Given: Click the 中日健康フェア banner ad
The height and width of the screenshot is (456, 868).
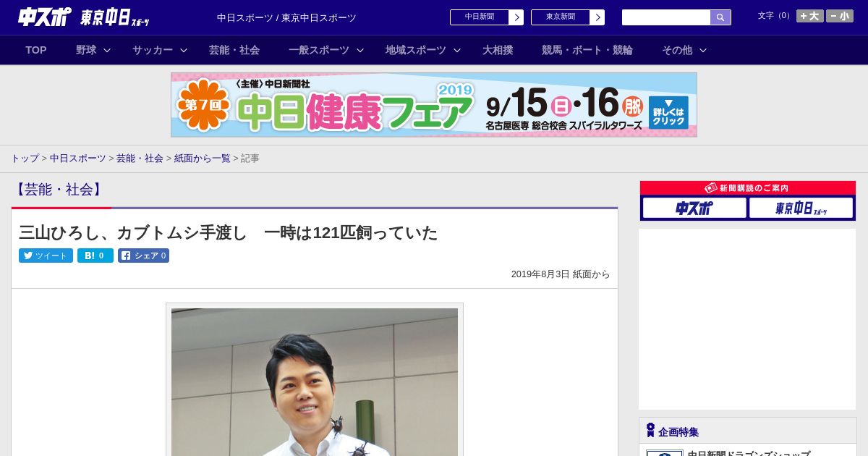Looking at the screenshot, I should point(434,105).
